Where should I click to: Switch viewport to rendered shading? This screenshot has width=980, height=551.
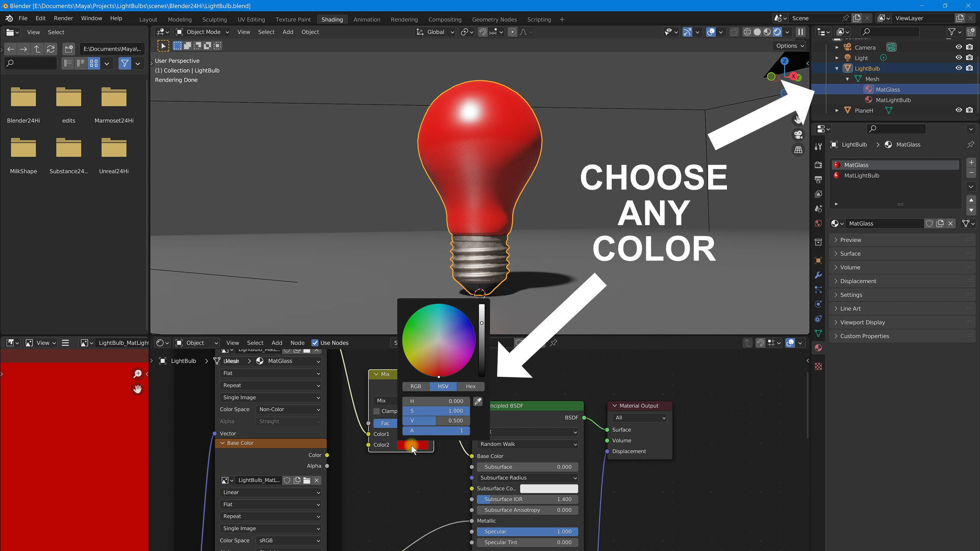pos(777,32)
